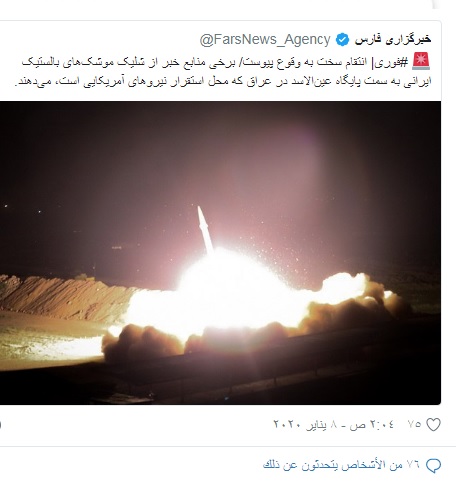Click the like count next to heart
This screenshot has width=456, height=483.
coord(414,424)
